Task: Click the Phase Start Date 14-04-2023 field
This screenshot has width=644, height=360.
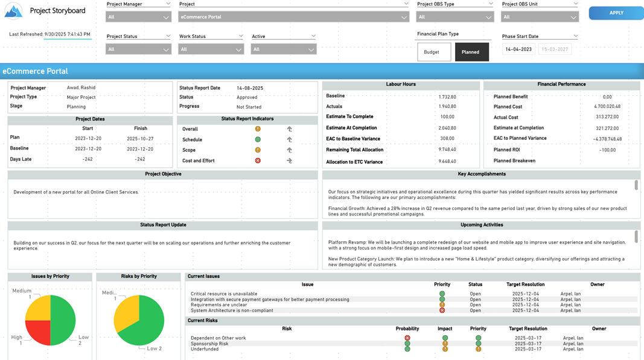Action: pyautogui.click(x=518, y=49)
